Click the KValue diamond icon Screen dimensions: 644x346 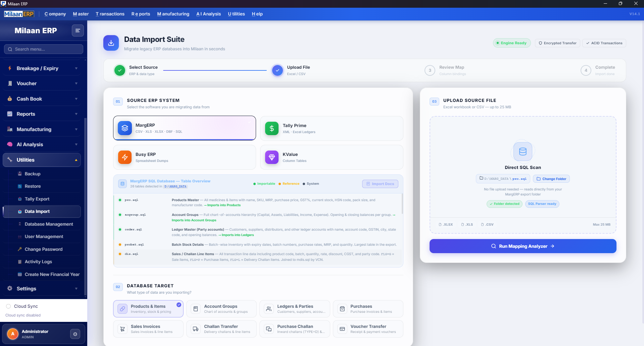click(x=272, y=157)
